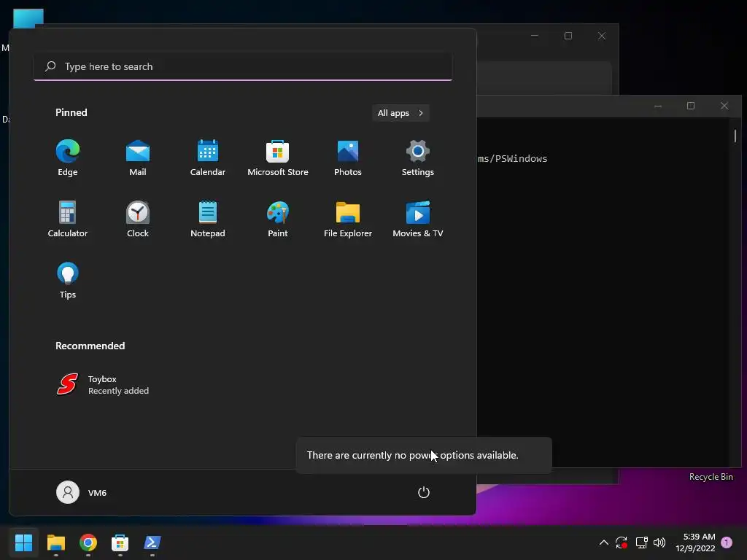Launch Notepad from pinned apps
The width and height of the screenshot is (747, 560).
(208, 219)
